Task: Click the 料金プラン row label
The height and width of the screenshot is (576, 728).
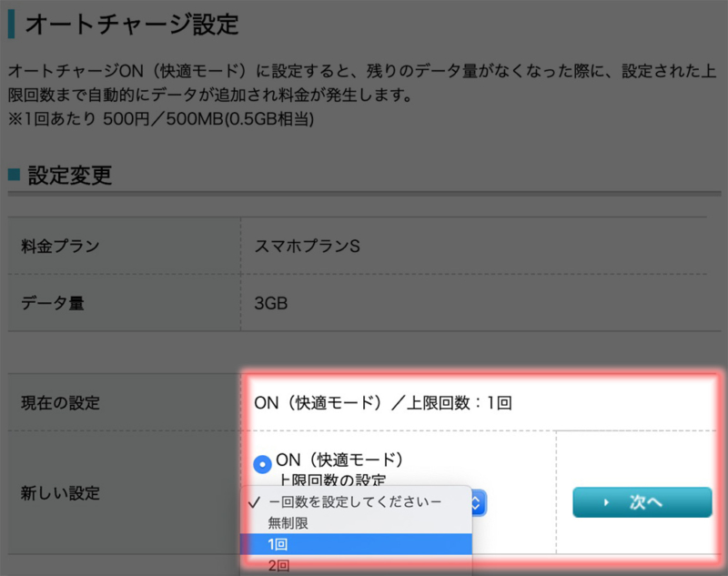Action: coord(60,246)
